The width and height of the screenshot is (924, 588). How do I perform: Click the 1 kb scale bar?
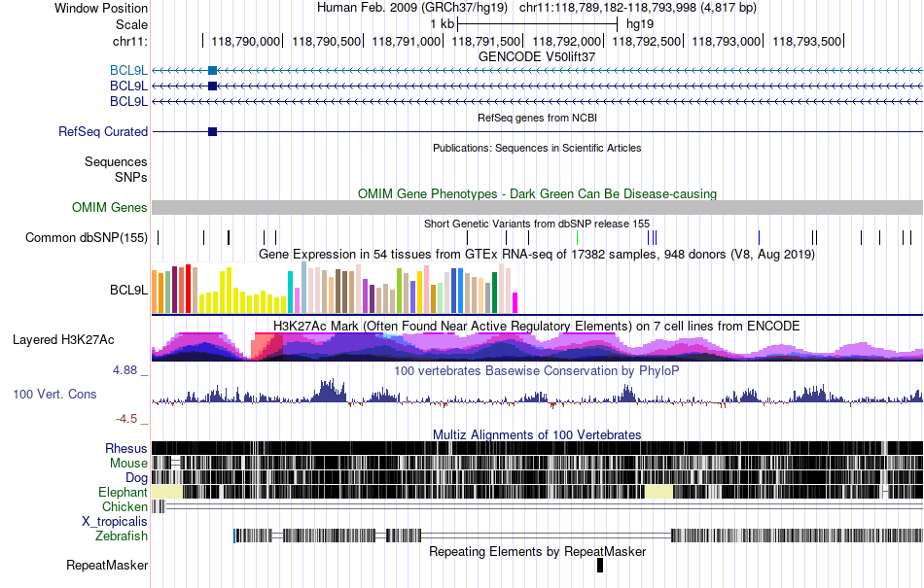(538, 24)
